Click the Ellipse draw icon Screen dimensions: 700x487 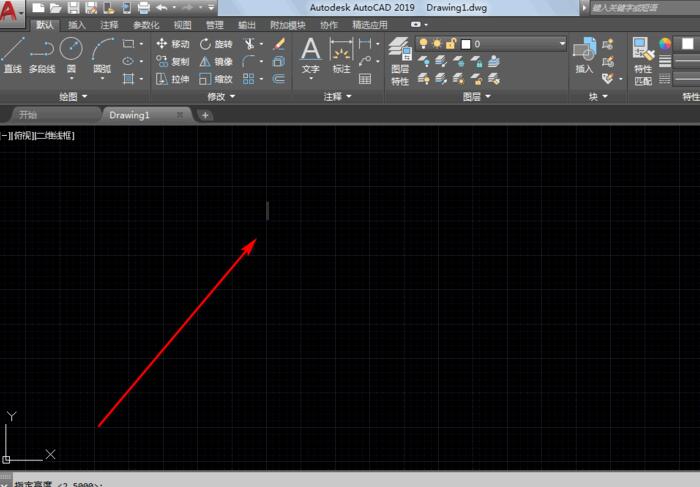129,61
